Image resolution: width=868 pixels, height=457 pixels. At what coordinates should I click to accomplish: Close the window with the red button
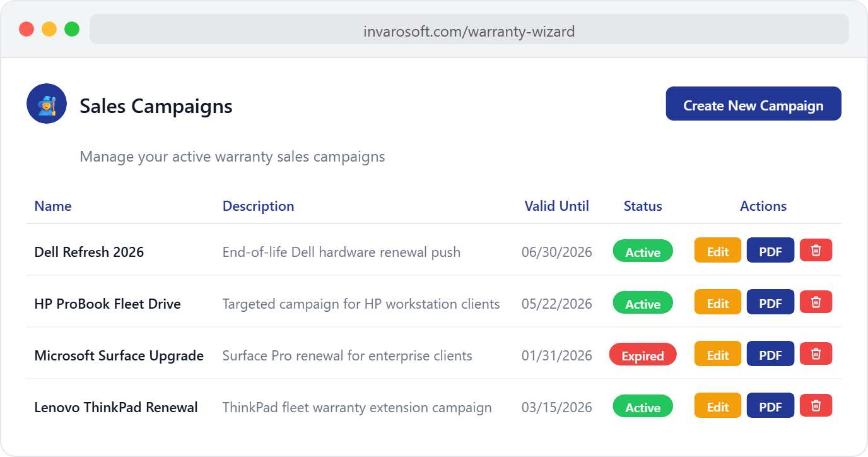pyautogui.click(x=26, y=29)
